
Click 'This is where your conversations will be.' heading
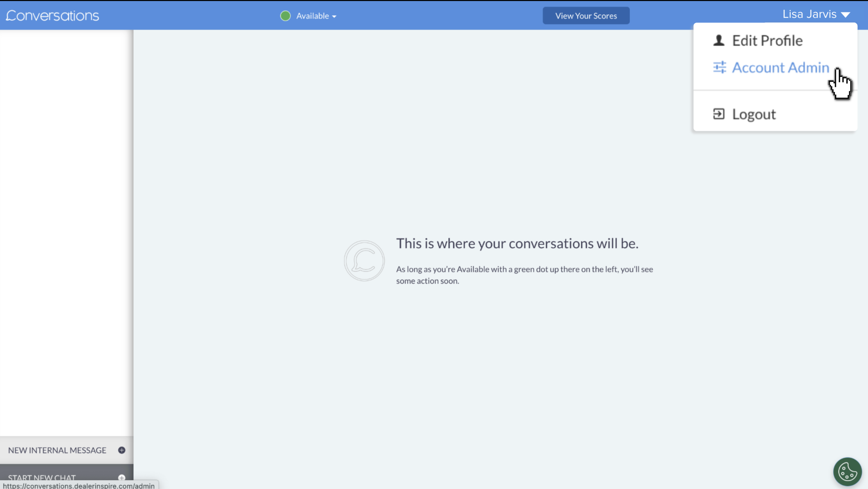coord(517,243)
